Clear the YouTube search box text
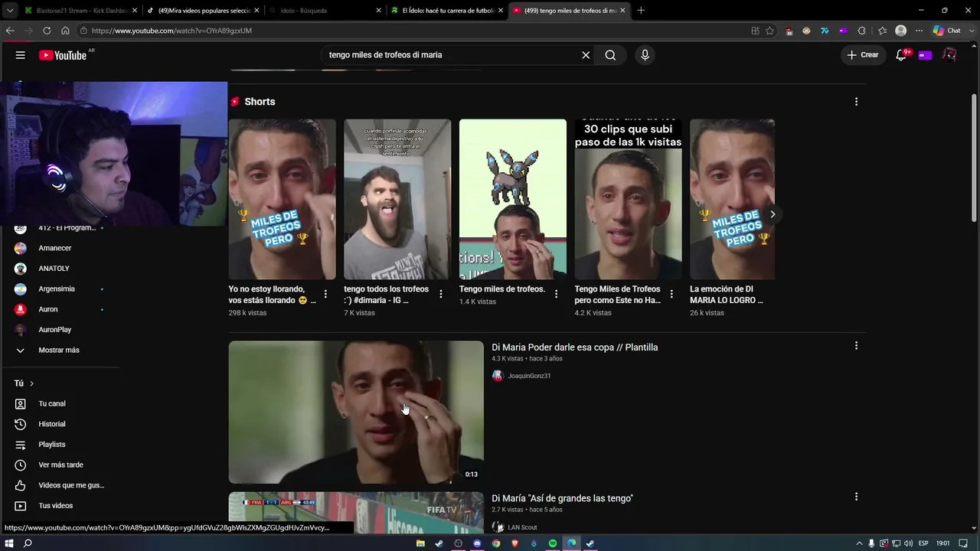This screenshot has height=551, width=980. (x=586, y=55)
